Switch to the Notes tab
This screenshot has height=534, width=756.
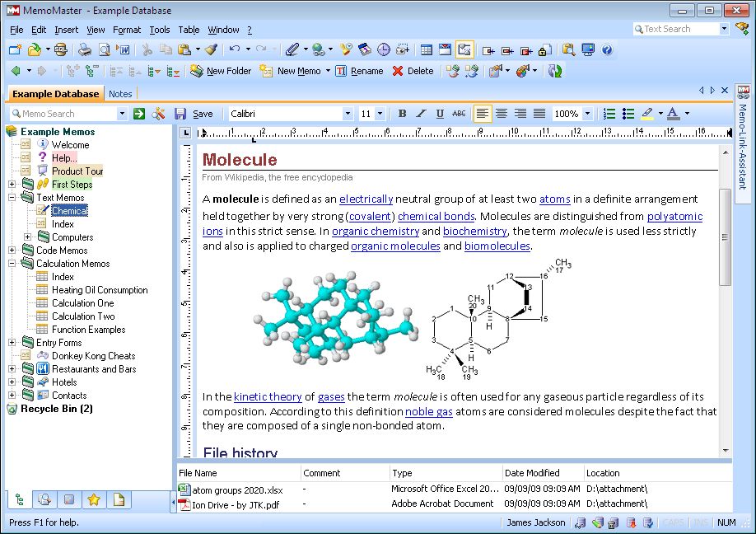120,94
